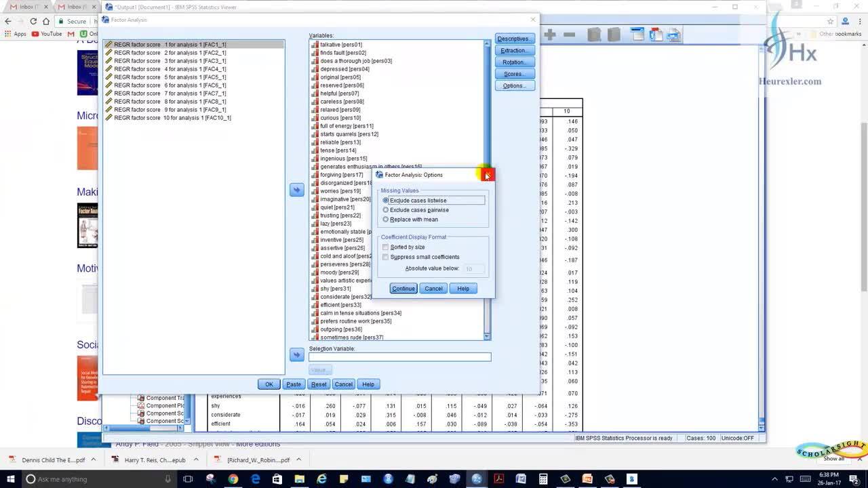This screenshot has width=868, height=488.
Task: Click the arrow to move variable into Variables list
Action: click(x=296, y=190)
